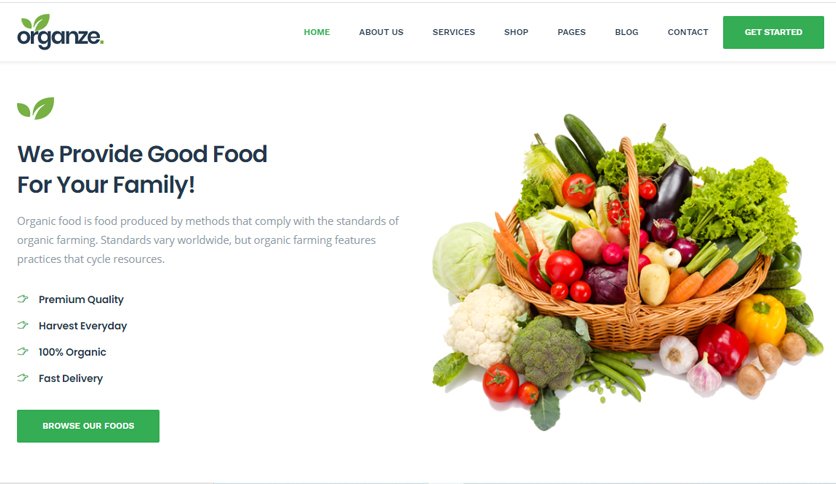The width and height of the screenshot is (836, 484).
Task: Click the hand pointer icon beside Harvest Everyday
Action: (22, 325)
